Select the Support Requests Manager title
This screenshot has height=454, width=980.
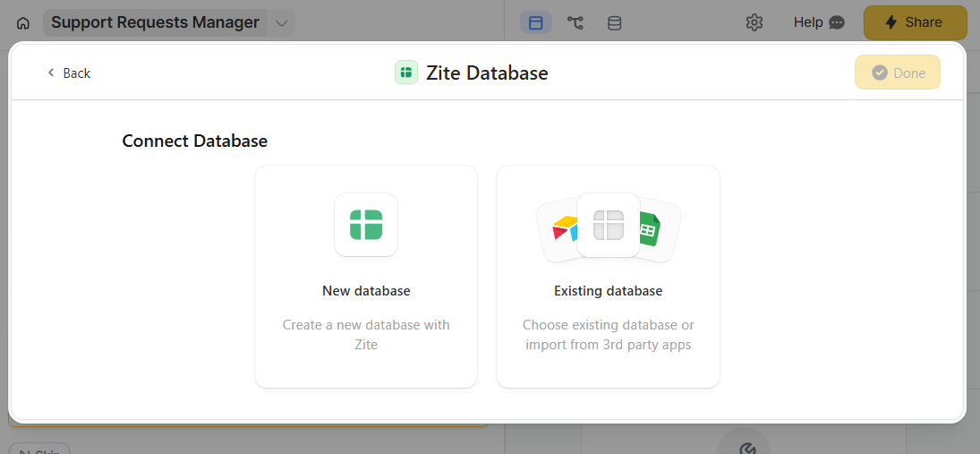155,22
